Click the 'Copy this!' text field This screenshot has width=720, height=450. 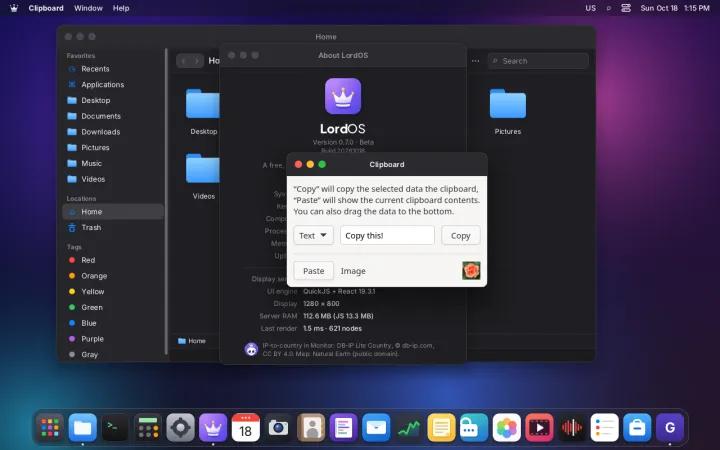click(x=387, y=235)
